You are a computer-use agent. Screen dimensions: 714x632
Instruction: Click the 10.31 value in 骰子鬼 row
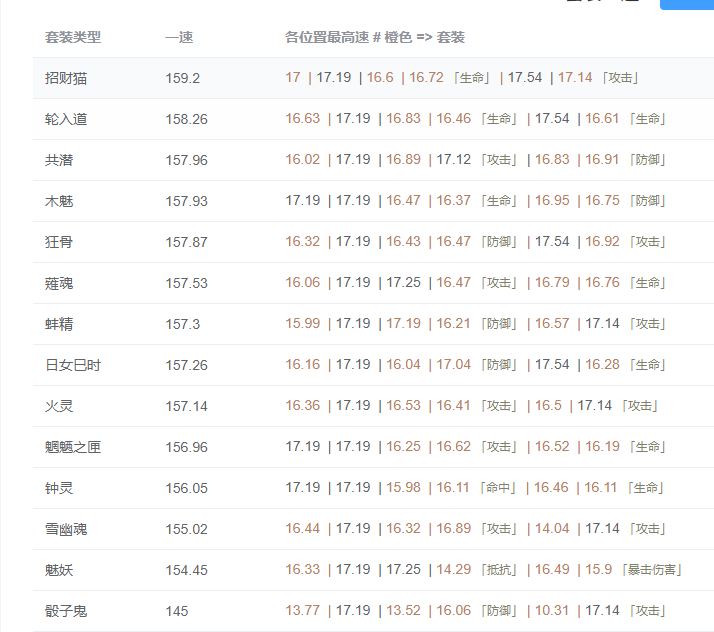point(552,610)
